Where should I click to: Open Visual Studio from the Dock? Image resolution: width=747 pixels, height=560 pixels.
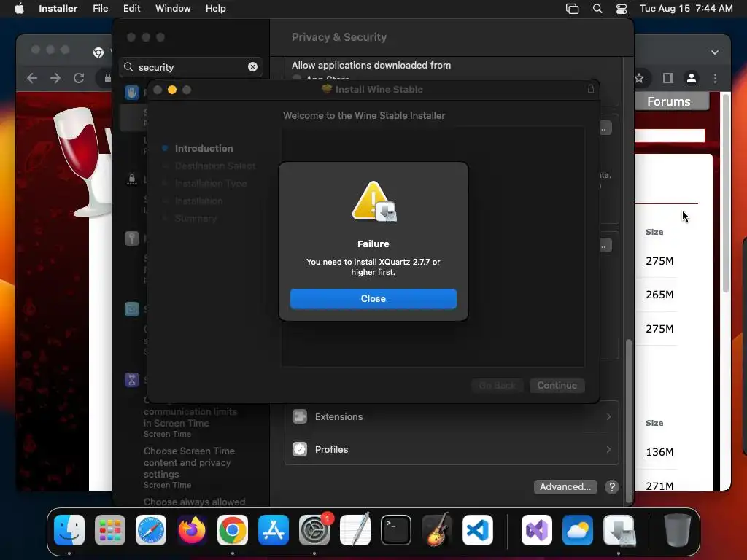click(x=537, y=530)
